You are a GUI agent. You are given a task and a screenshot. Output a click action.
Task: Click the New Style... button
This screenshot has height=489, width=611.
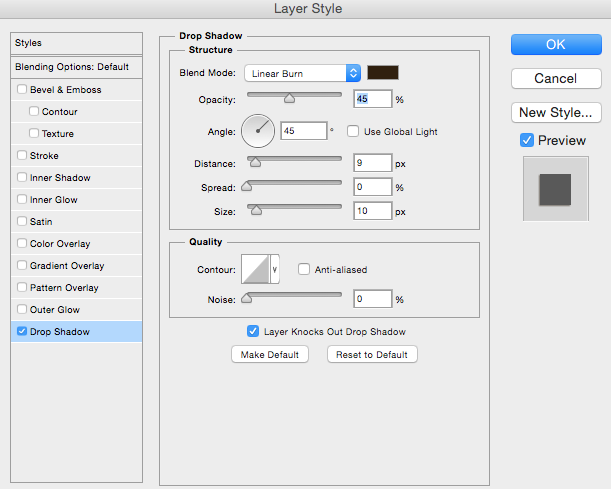pos(555,112)
